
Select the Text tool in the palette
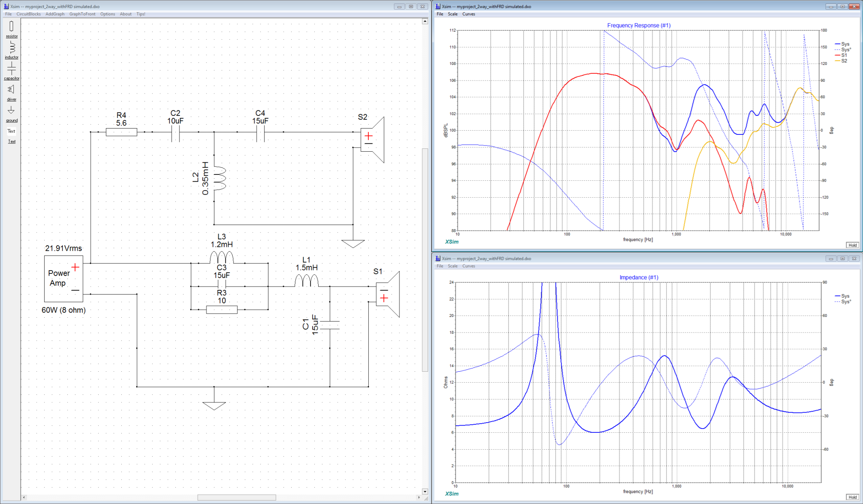click(x=11, y=131)
